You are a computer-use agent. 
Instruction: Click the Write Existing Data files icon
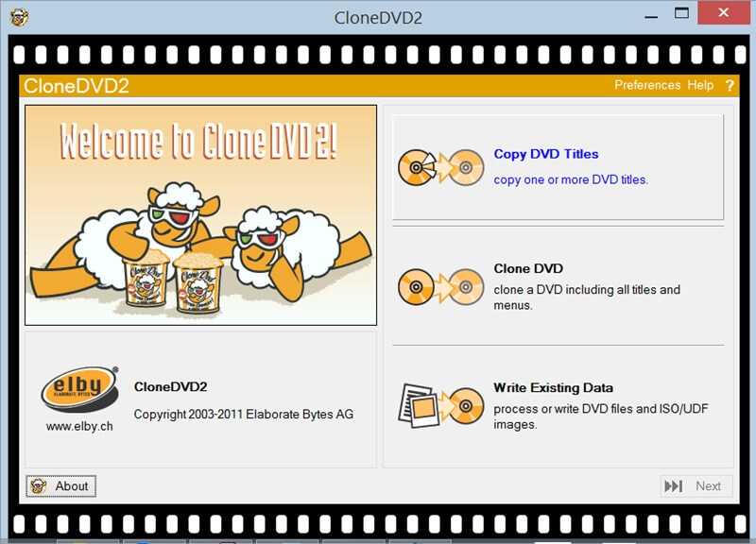440,405
